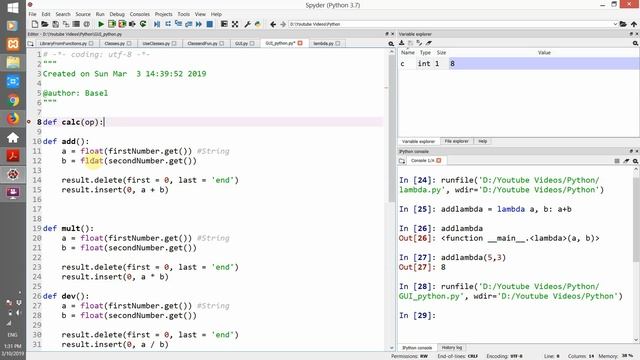
Task: Go to parent directory up arrow
Action: (633, 24)
